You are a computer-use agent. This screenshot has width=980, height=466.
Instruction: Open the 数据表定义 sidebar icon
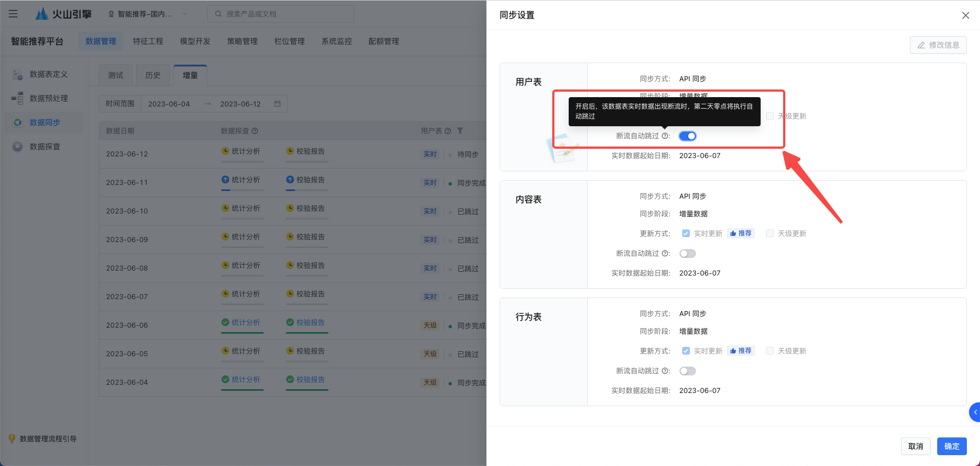(x=18, y=74)
